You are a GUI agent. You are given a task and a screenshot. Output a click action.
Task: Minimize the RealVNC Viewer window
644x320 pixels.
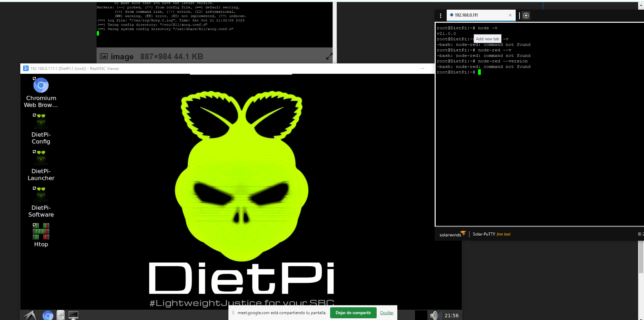423,69
